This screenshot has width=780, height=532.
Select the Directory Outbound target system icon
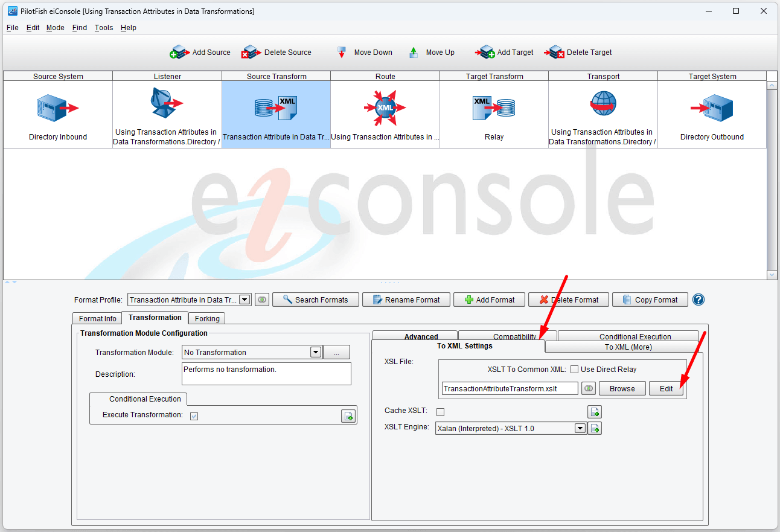(712, 108)
